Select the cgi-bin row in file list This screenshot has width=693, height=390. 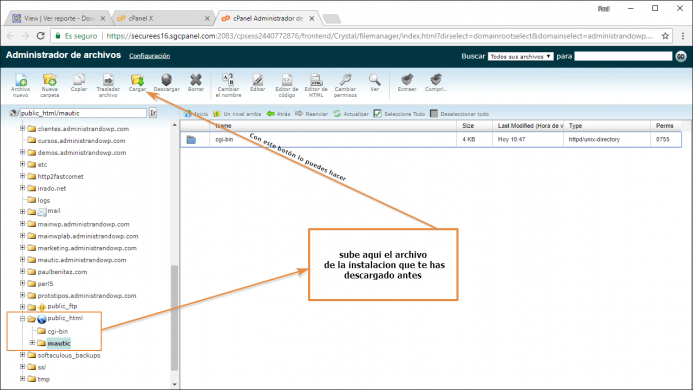[x=431, y=139]
